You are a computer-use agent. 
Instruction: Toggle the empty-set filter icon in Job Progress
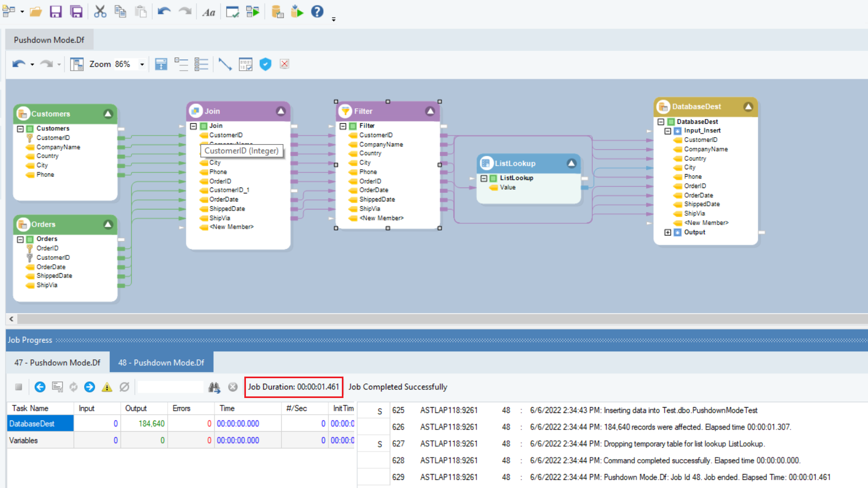tap(124, 387)
